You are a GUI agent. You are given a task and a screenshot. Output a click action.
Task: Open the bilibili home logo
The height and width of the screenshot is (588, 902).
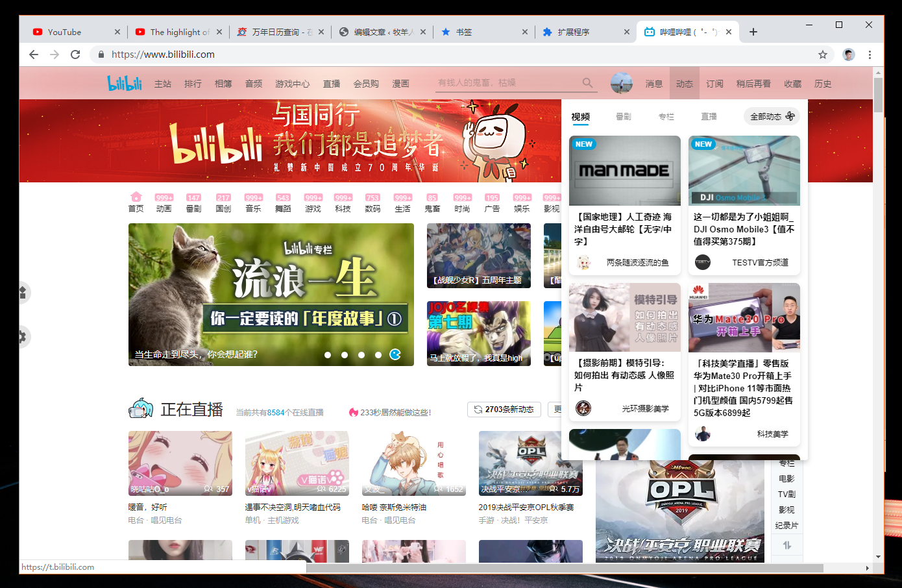pyautogui.click(x=125, y=82)
